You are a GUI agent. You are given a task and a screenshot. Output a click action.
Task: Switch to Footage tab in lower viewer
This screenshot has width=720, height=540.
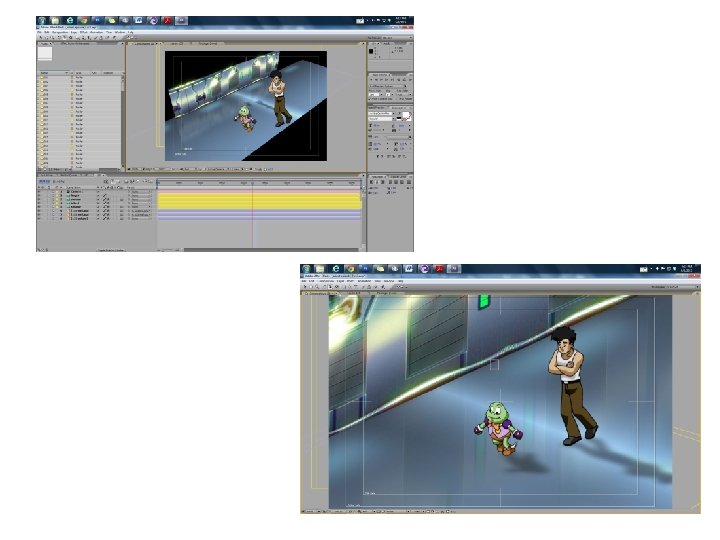[387, 293]
